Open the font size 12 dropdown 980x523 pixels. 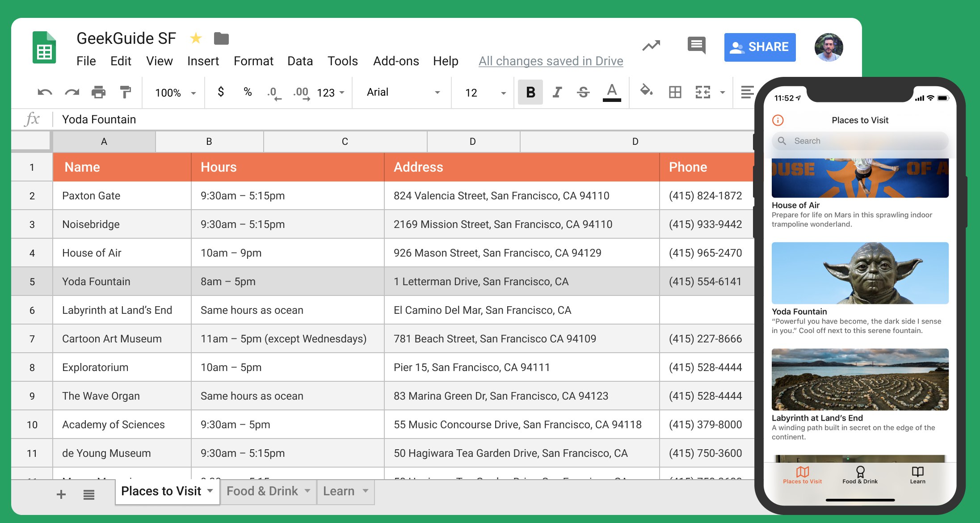485,93
